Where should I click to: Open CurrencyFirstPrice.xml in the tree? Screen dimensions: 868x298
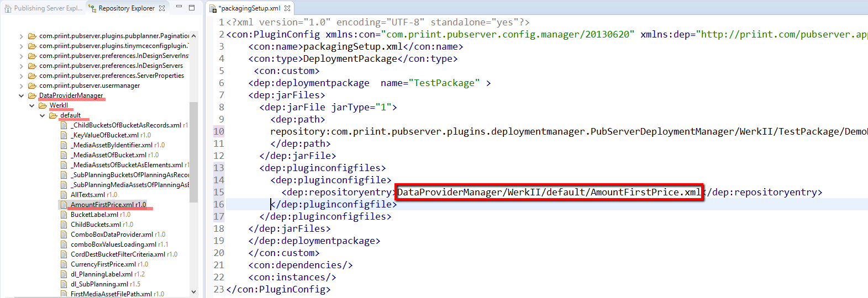(103, 264)
